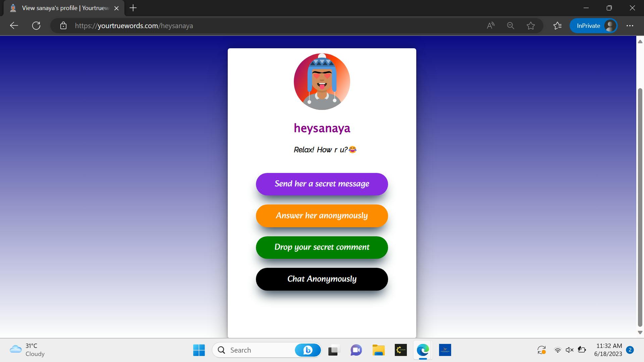Go back with browser back arrow

point(14,25)
